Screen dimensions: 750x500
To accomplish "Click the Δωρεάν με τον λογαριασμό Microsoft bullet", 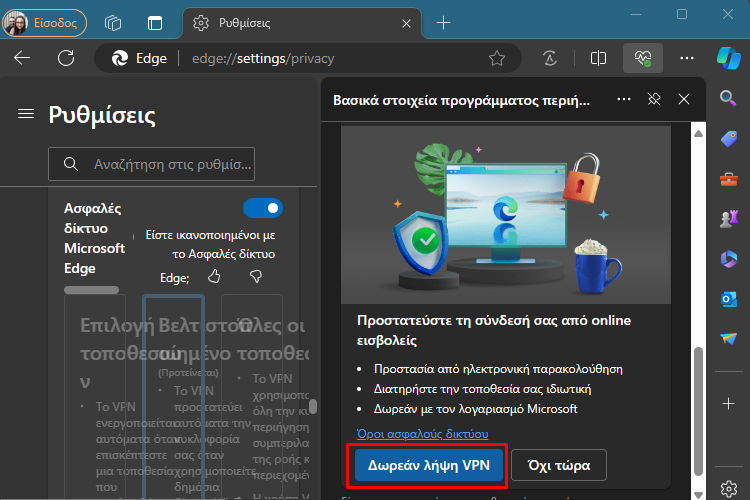I will click(x=475, y=409).
